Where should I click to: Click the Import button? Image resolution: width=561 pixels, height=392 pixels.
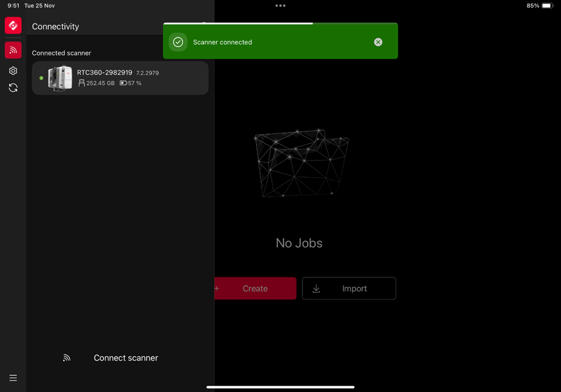click(349, 288)
